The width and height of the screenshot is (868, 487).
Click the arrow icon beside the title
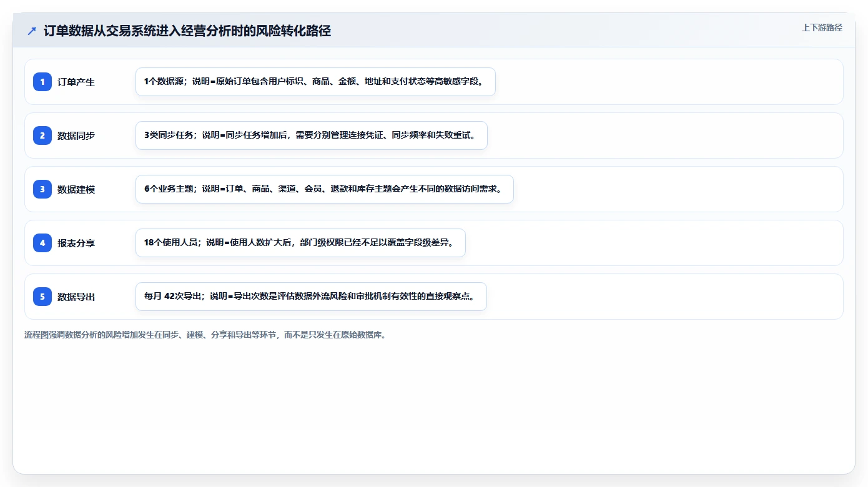click(x=32, y=31)
